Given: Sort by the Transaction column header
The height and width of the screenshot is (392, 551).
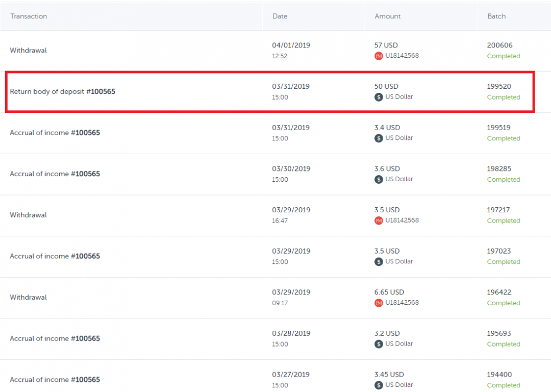Looking at the screenshot, I should [x=29, y=16].
